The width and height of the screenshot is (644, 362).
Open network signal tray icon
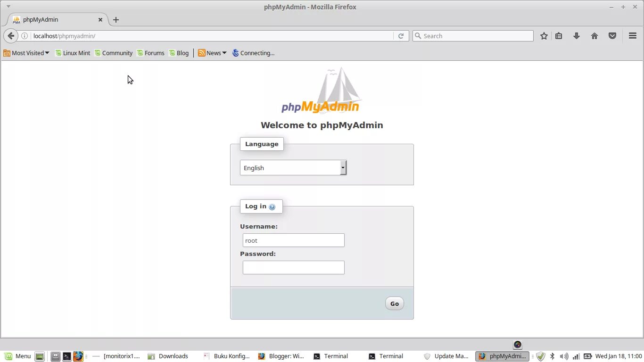click(576, 356)
